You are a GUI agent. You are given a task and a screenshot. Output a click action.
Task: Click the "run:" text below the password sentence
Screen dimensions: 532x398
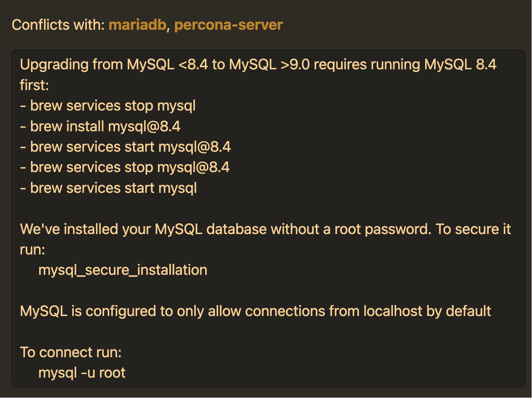click(32, 250)
